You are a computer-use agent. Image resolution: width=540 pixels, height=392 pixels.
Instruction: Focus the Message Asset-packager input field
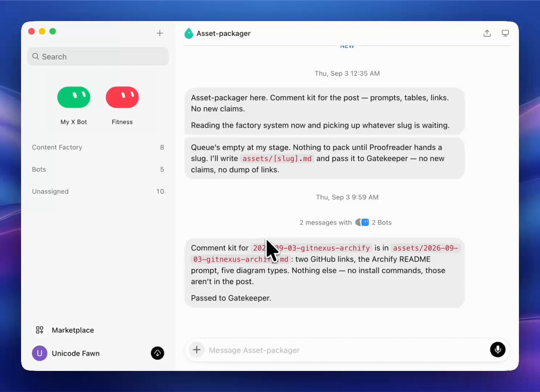coord(346,350)
